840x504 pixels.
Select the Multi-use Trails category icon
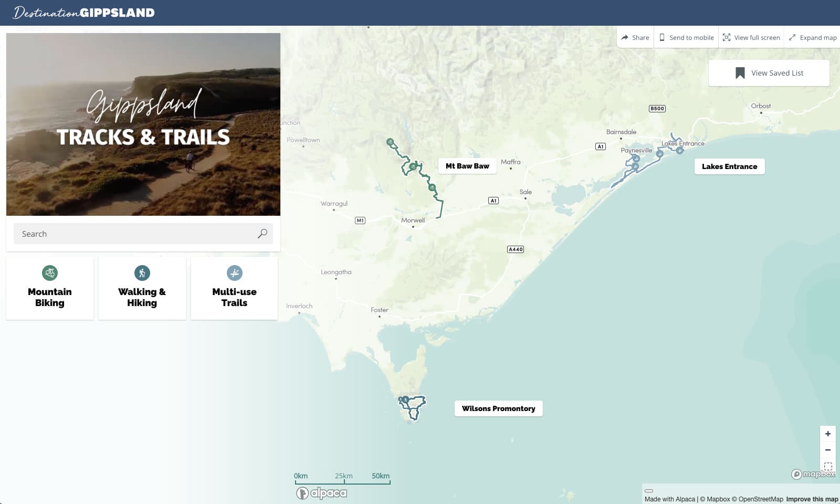(x=234, y=273)
